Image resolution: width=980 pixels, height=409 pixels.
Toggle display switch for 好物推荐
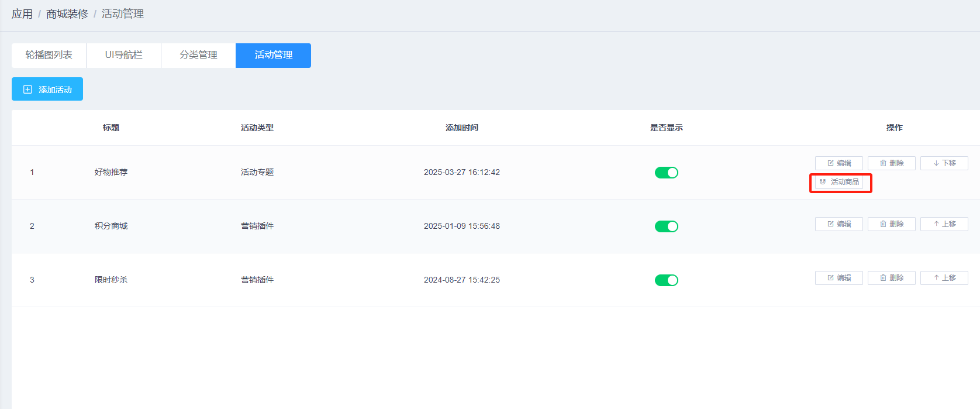tap(666, 173)
